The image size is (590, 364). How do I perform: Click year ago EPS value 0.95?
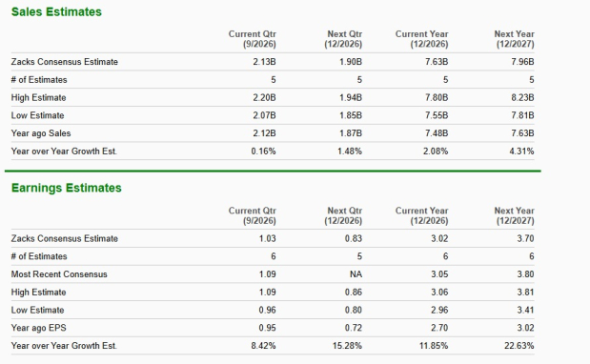click(x=268, y=328)
